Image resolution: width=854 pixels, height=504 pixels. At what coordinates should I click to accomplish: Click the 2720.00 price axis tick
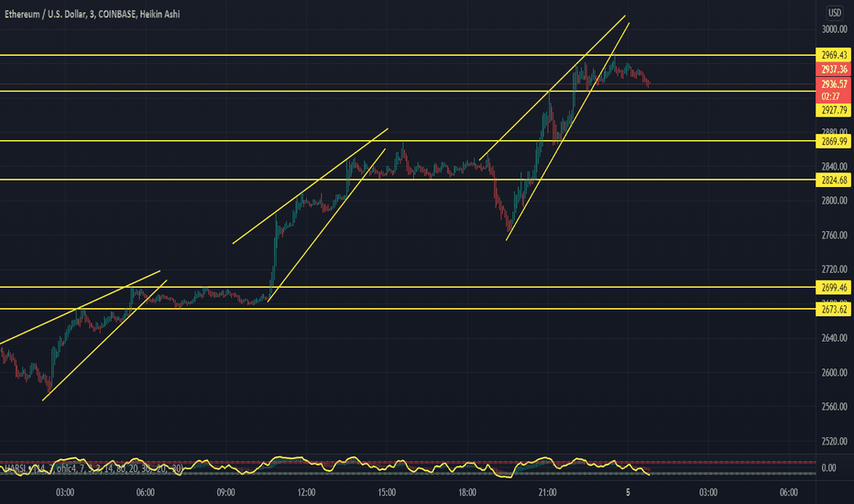click(834, 269)
